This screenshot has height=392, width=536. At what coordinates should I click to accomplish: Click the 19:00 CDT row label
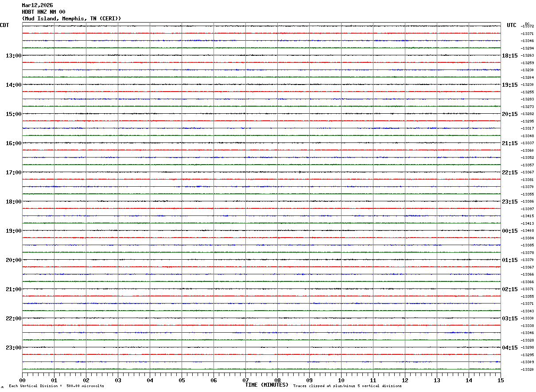(x=14, y=231)
